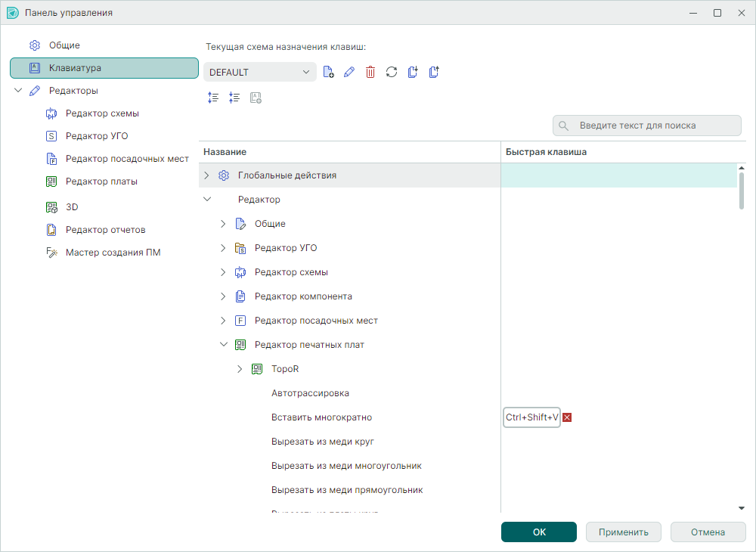Click the refresh scheme icon
Viewport: 756px width, 552px height.
[x=392, y=73]
